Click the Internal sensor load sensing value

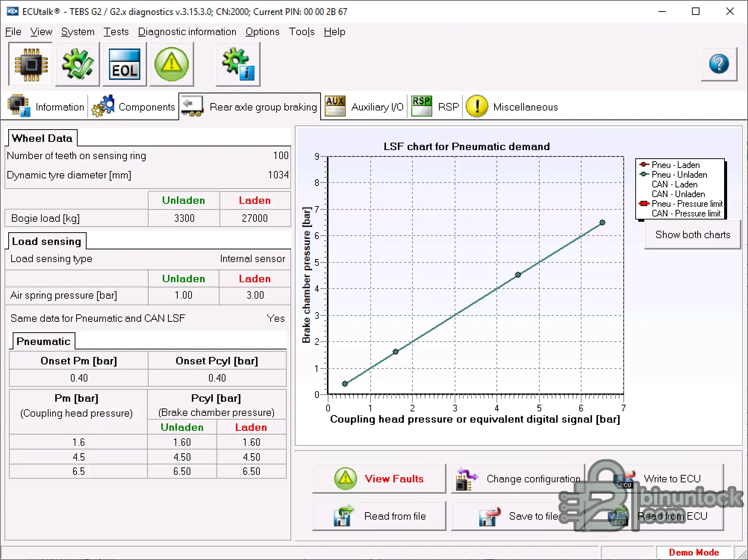coord(252,259)
